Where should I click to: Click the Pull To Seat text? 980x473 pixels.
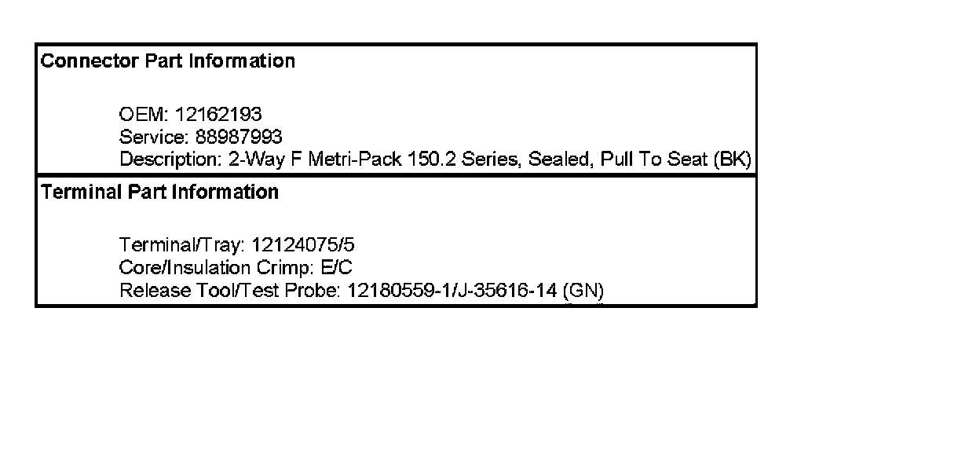pyautogui.click(x=653, y=160)
